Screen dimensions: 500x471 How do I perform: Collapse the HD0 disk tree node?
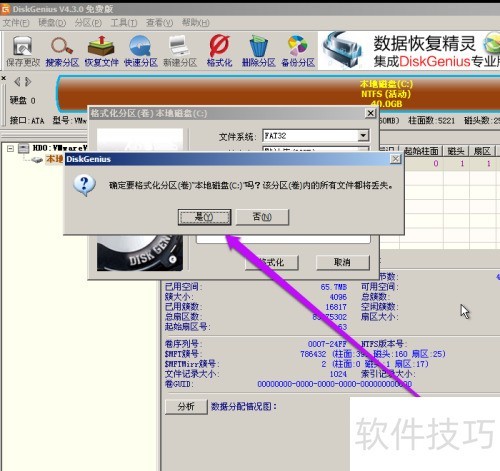(x=10, y=148)
